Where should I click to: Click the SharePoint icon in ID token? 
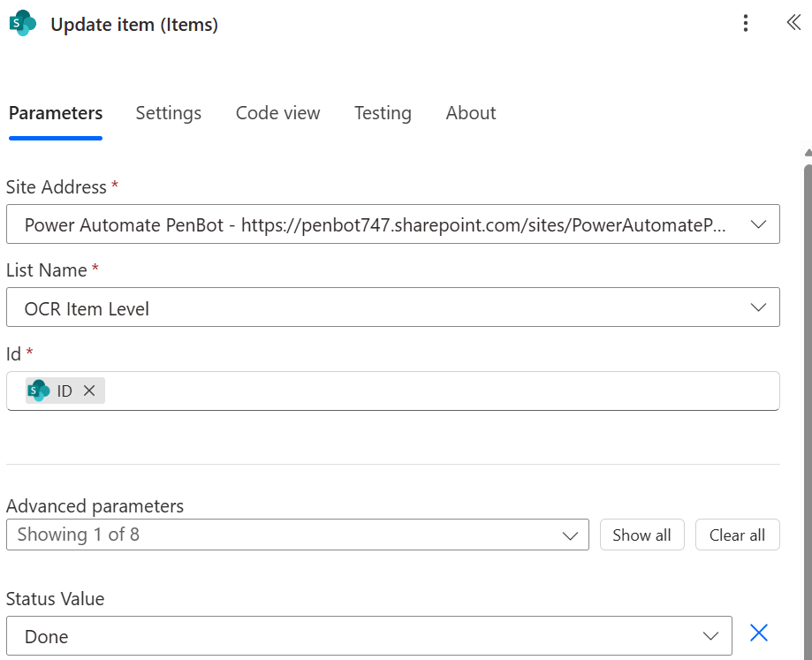(x=39, y=391)
